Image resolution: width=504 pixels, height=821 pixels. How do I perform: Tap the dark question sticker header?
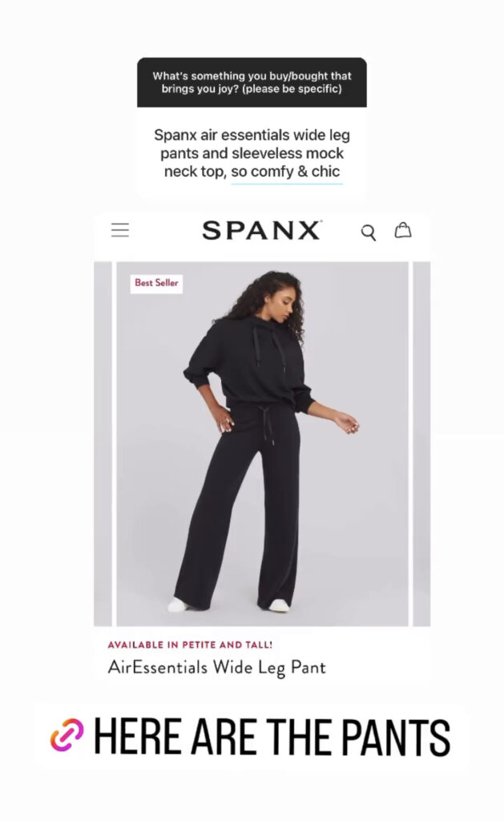(x=252, y=83)
